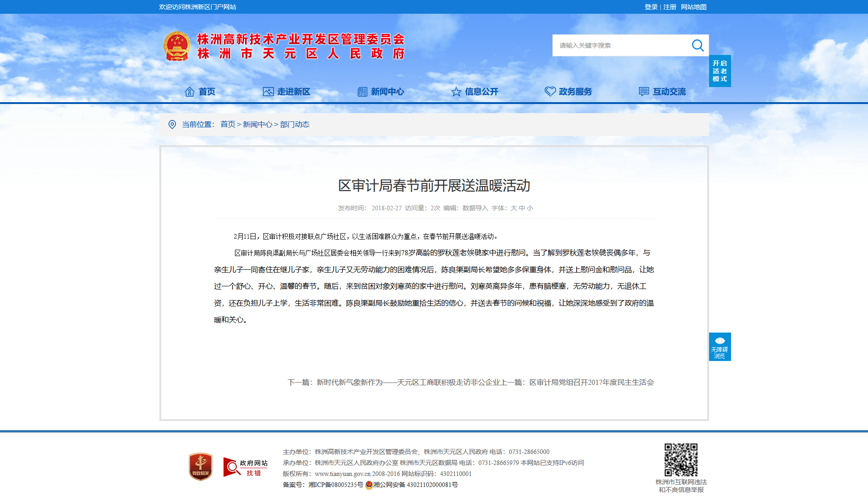
Task: Click the 登录 login link
Action: [x=651, y=7]
